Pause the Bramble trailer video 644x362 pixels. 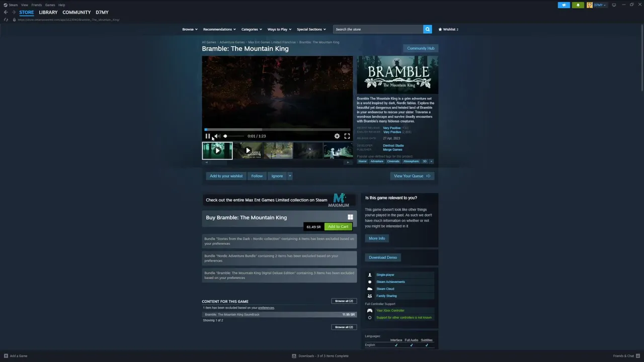pos(207,136)
